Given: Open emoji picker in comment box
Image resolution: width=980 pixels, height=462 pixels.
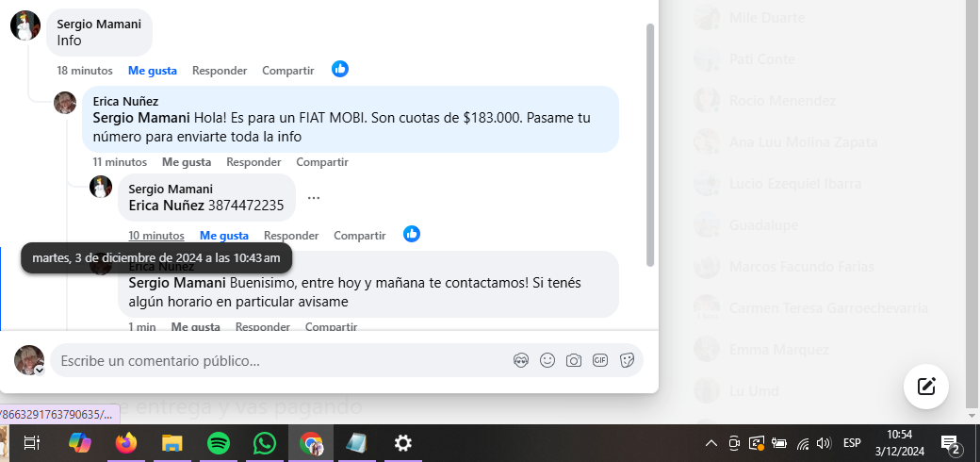Looking at the screenshot, I should tap(547, 360).
